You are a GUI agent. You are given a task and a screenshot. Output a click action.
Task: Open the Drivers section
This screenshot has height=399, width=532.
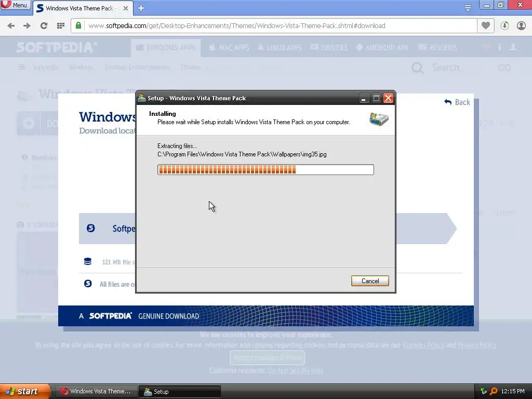click(x=329, y=47)
